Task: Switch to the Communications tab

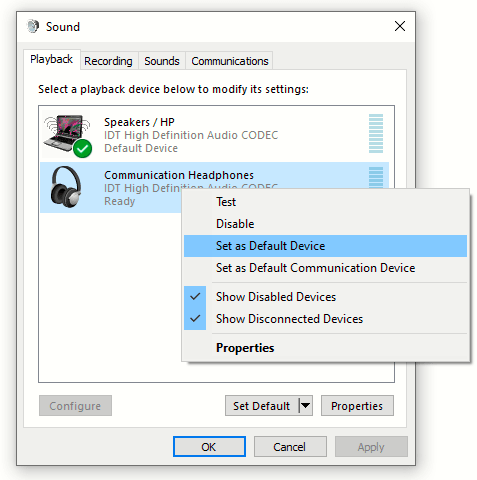Action: click(x=230, y=61)
